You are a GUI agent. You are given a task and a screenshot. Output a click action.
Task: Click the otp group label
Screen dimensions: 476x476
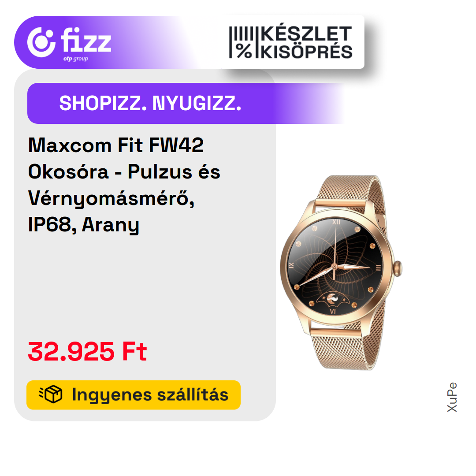point(76,59)
